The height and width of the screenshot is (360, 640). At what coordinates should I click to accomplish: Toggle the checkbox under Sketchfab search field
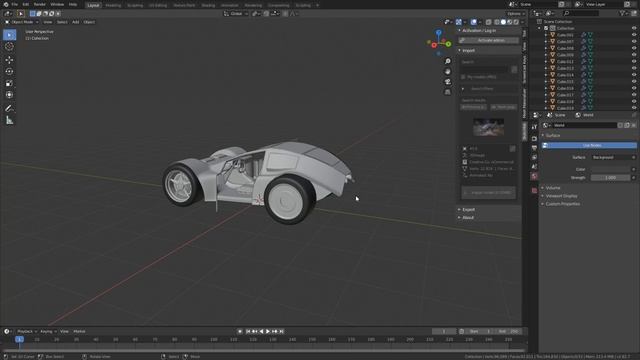pyautogui.click(x=463, y=77)
